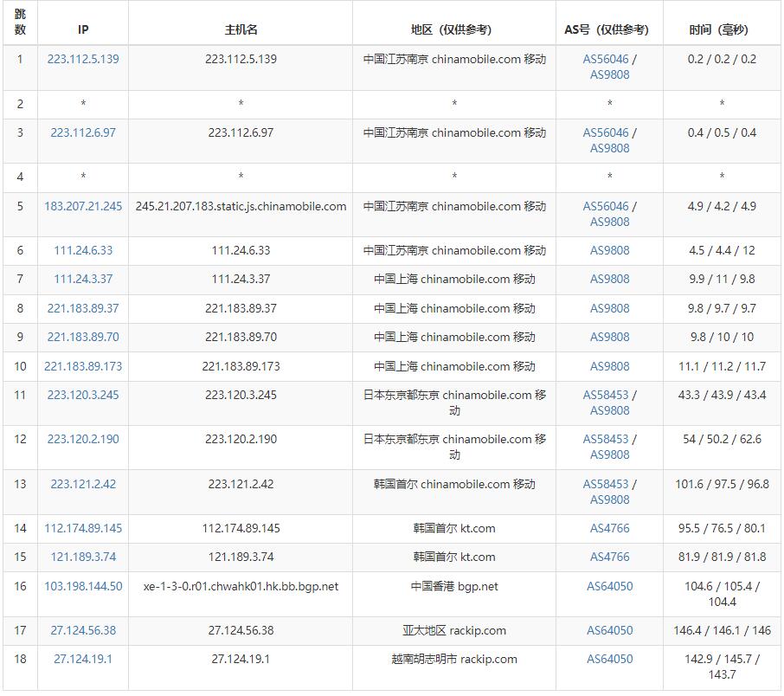Open IP link 221.183.89.173
This screenshot has width=784, height=696.
click(83, 366)
